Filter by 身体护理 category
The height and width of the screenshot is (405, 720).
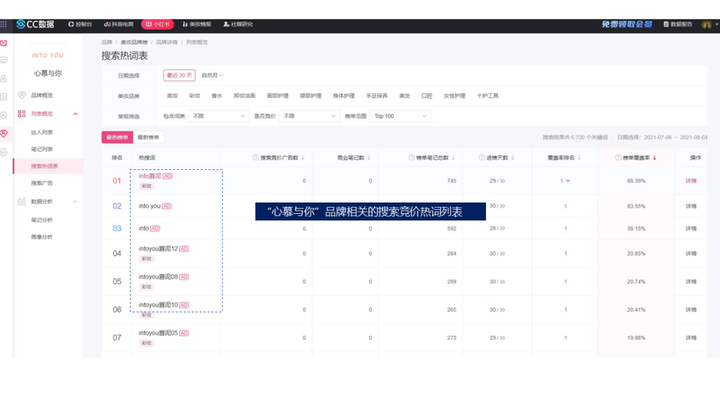[343, 96]
